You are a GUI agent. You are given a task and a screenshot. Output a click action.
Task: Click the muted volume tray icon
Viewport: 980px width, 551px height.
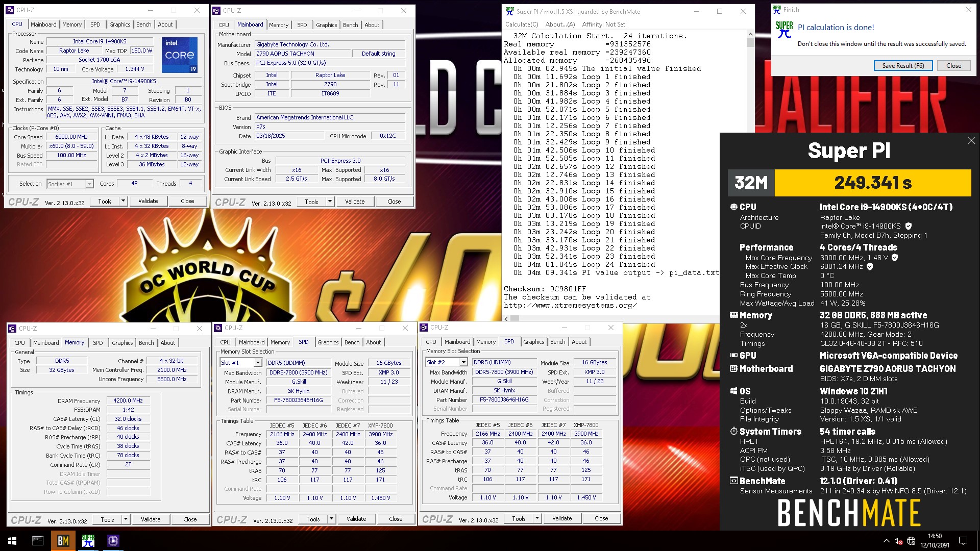pyautogui.click(x=898, y=541)
